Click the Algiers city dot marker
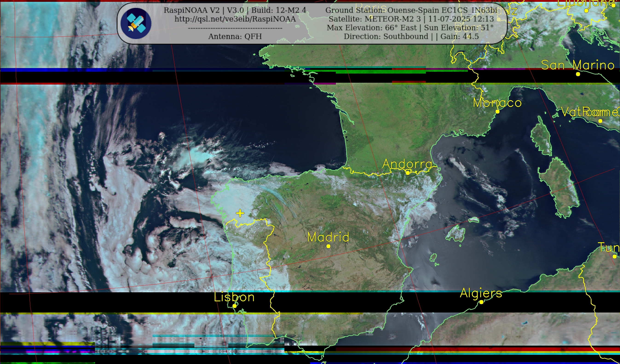 pos(481,302)
